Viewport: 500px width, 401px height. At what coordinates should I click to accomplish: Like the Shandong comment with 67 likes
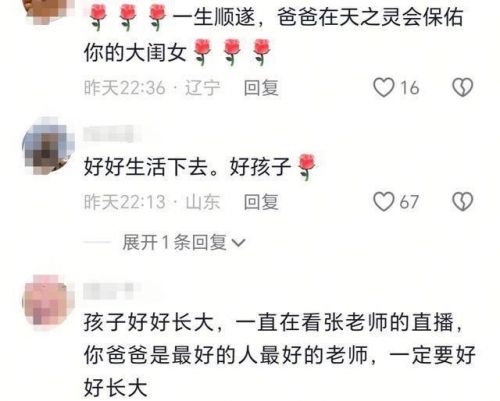pyautogui.click(x=384, y=202)
